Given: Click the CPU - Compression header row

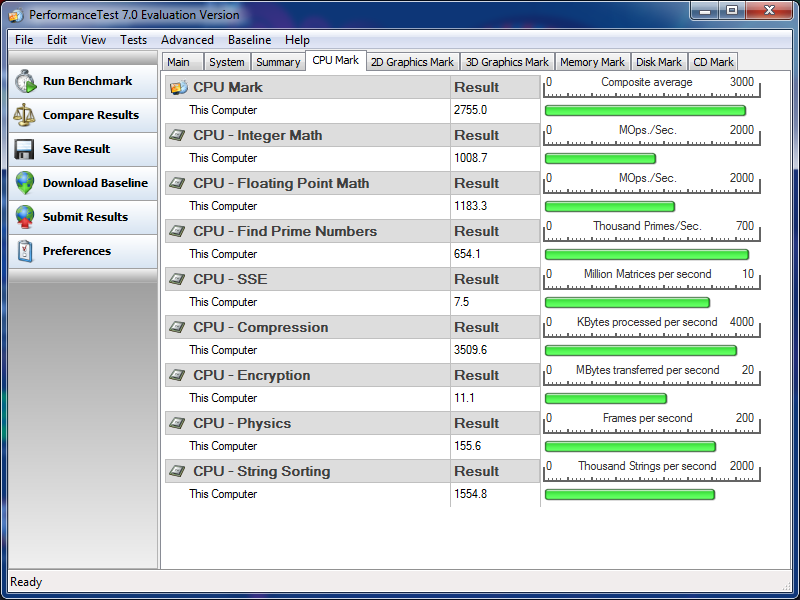Looking at the screenshot, I should [x=353, y=327].
